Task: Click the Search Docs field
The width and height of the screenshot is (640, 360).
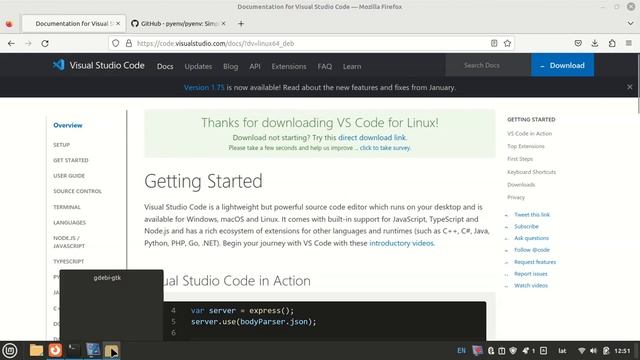Action: click(488, 65)
